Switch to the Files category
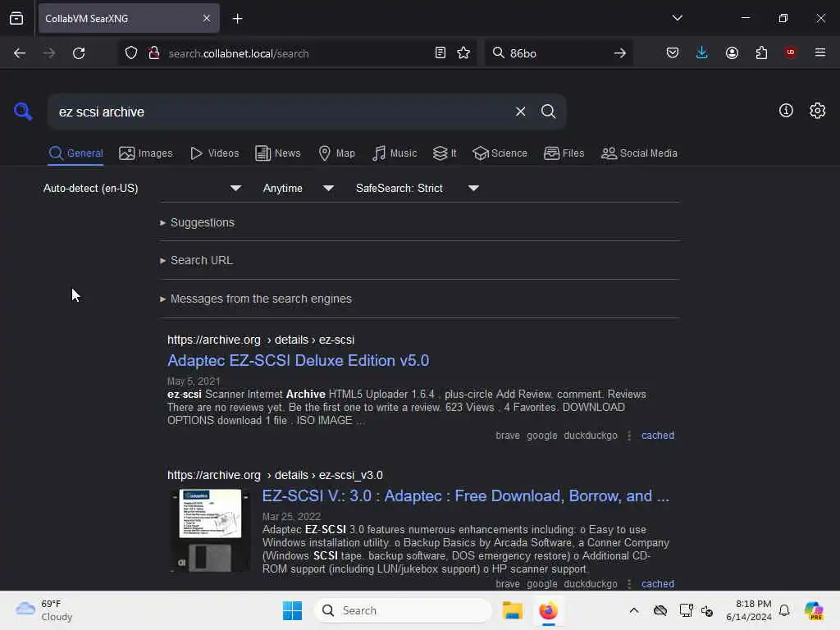840x630 pixels. (564, 153)
